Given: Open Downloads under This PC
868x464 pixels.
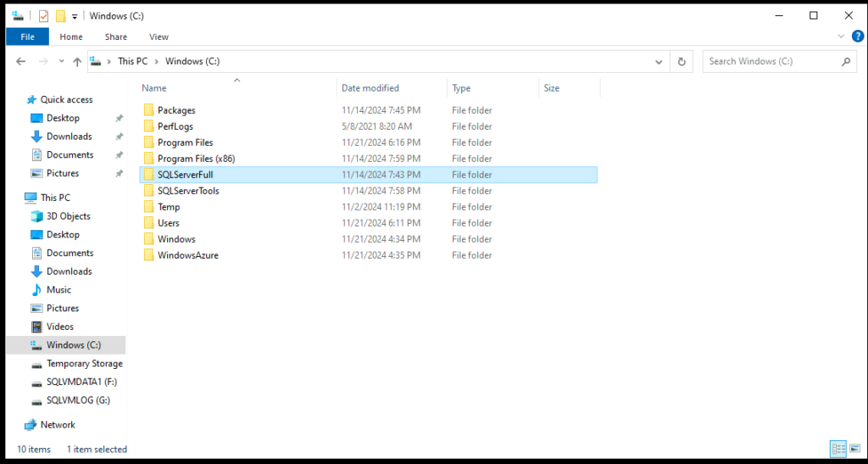Looking at the screenshot, I should (70, 271).
